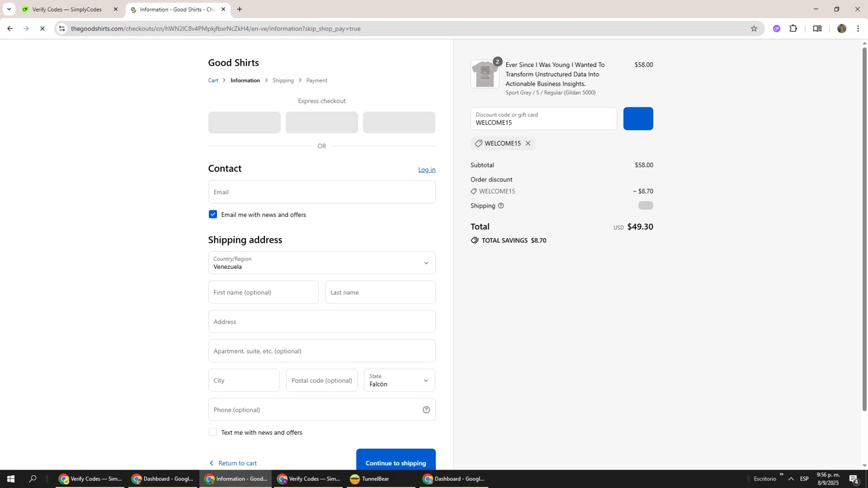This screenshot has width=868, height=488.
Task: Click the ESP language indicator
Action: coord(804,479)
